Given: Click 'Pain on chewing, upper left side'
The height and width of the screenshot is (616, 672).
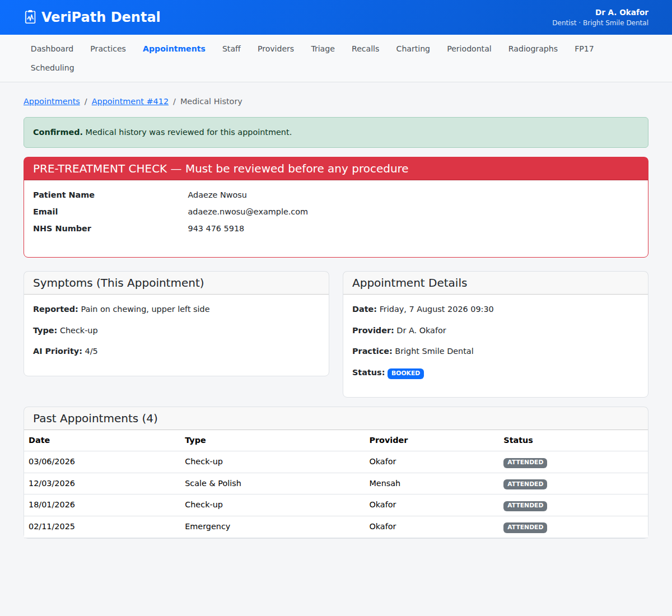Looking at the screenshot, I should click(145, 309).
